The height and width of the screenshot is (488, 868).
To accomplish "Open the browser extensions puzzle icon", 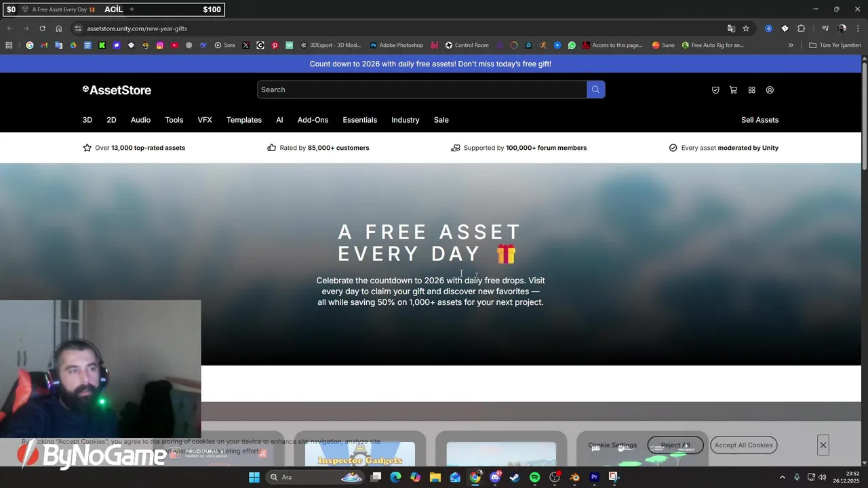I will coord(802,28).
